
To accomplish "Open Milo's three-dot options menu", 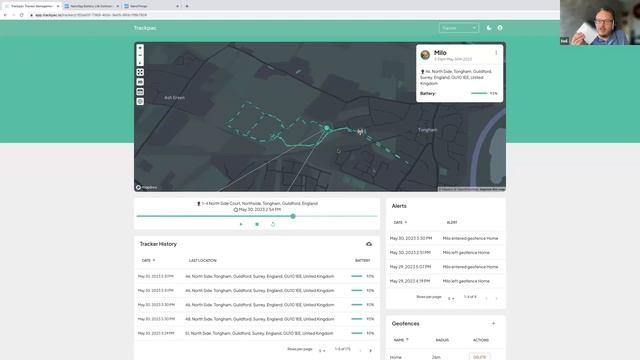I will tap(496, 53).
